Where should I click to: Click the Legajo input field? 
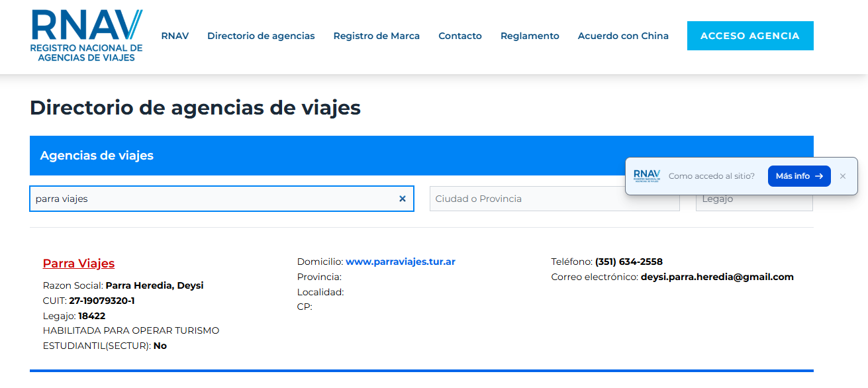pos(754,199)
